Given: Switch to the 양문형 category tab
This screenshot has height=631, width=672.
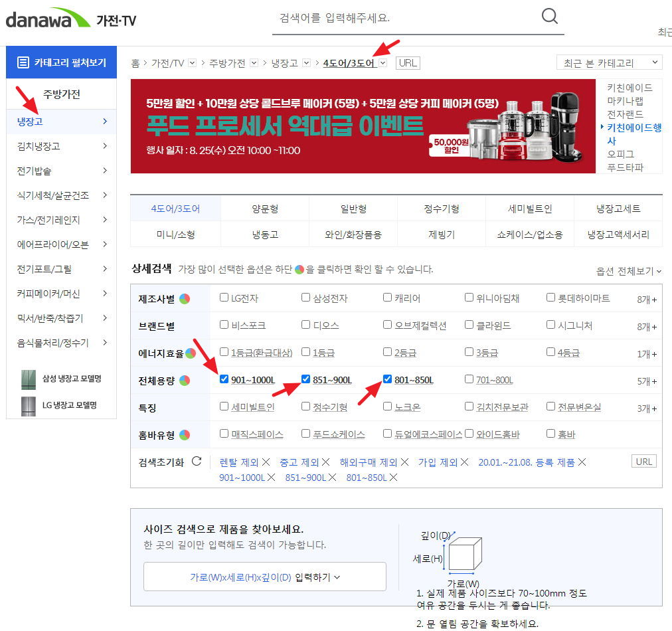Looking at the screenshot, I should tap(265, 209).
